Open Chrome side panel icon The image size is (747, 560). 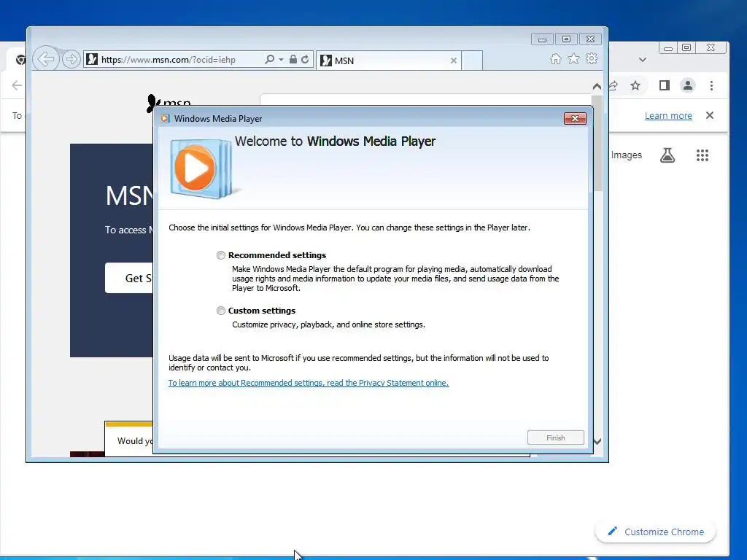pyautogui.click(x=664, y=86)
